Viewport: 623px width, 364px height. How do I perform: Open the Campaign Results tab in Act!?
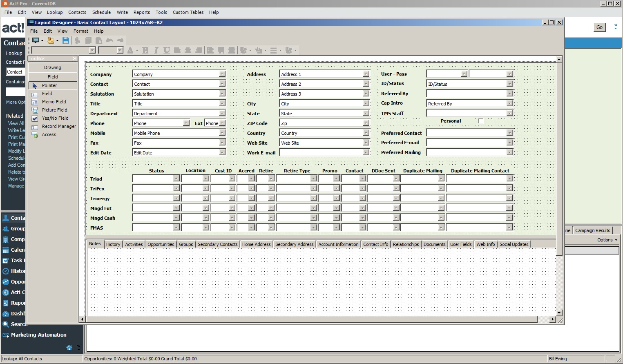592,230
